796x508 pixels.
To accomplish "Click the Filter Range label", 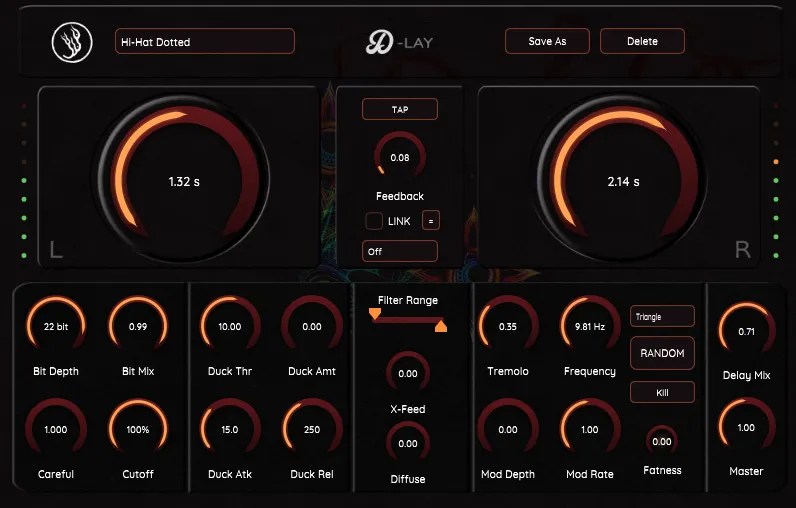I will pos(408,300).
